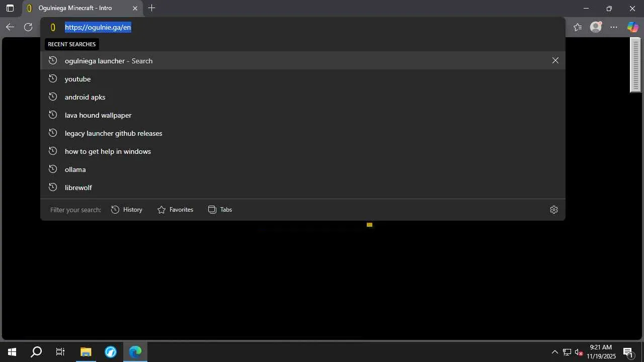Open File Explorer from taskbar
Screen dimensions: 644x362
pyautogui.click(x=86, y=352)
